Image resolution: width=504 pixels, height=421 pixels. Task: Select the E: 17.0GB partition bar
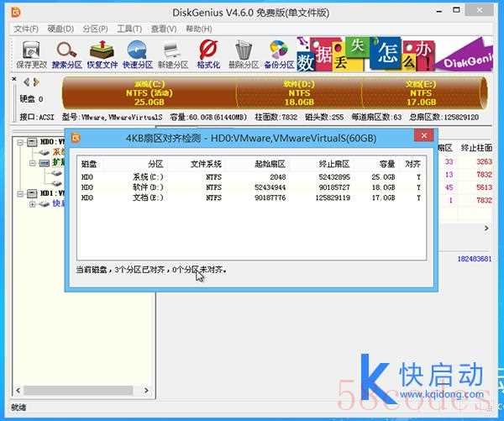tap(421, 93)
